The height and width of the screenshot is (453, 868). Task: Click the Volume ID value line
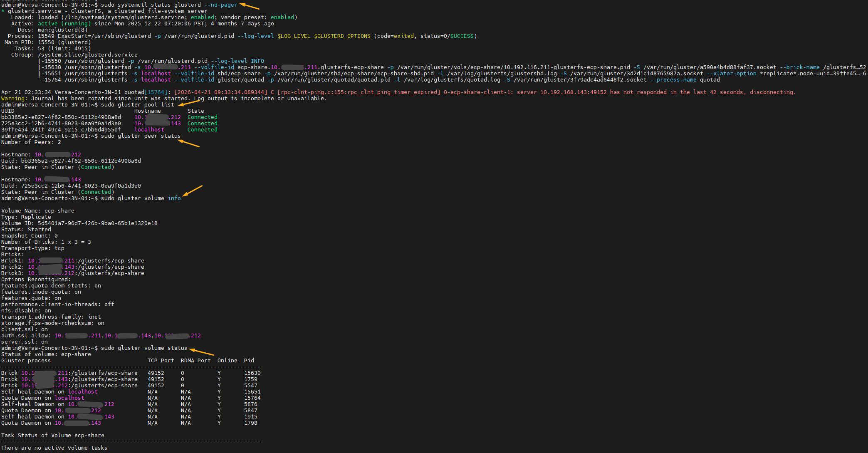(79, 223)
